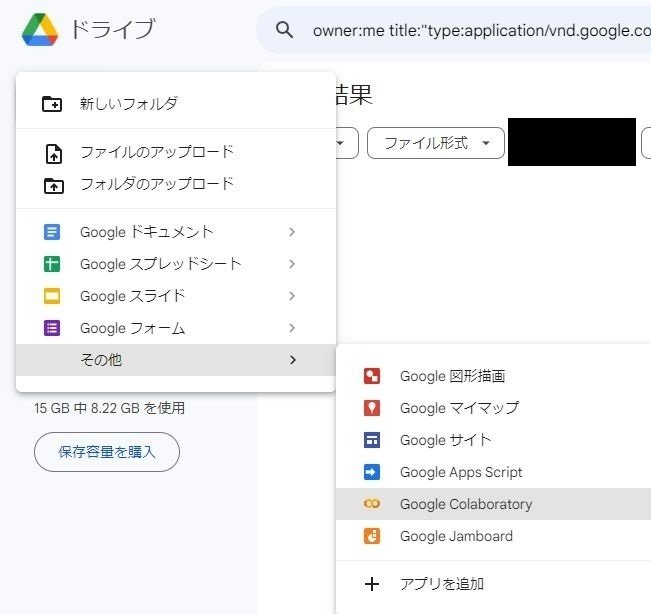Click 保存容量を購入 button
This screenshot has width=651, height=614.
click(x=107, y=452)
